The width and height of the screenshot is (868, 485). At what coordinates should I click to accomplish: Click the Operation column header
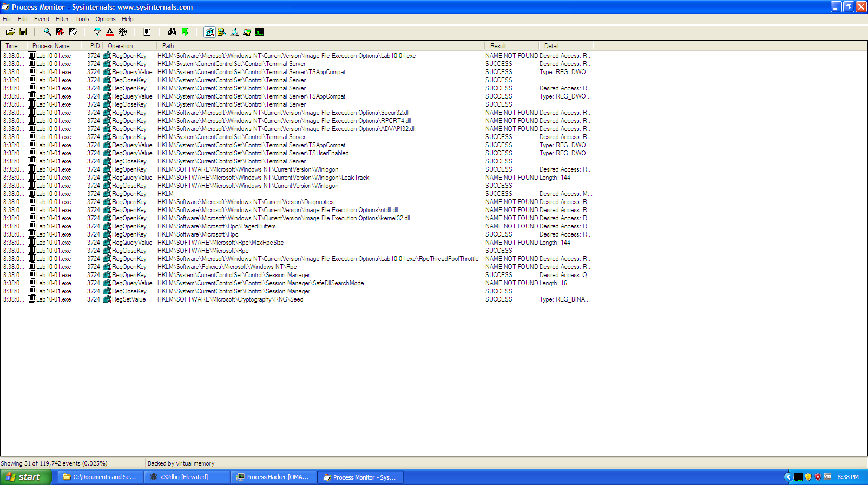pyautogui.click(x=120, y=46)
